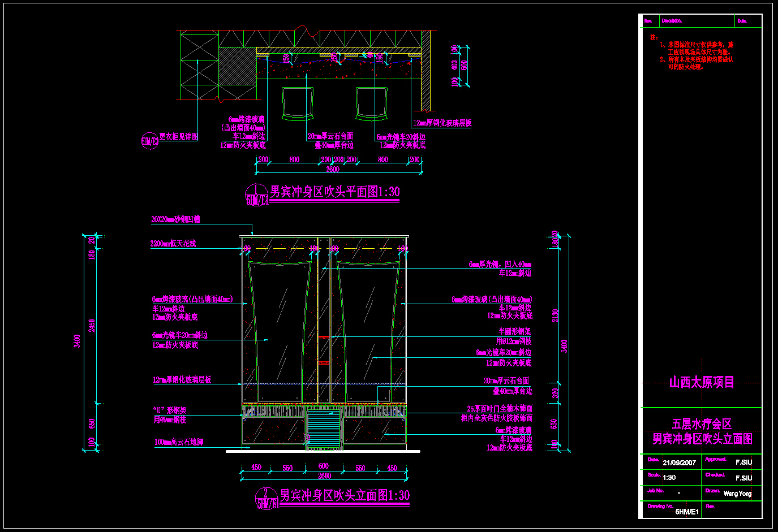The height and width of the screenshot is (532, 778).
Task: Select the plan view title 男宾冲身区吹头平面图1:30
Action: (x=334, y=192)
